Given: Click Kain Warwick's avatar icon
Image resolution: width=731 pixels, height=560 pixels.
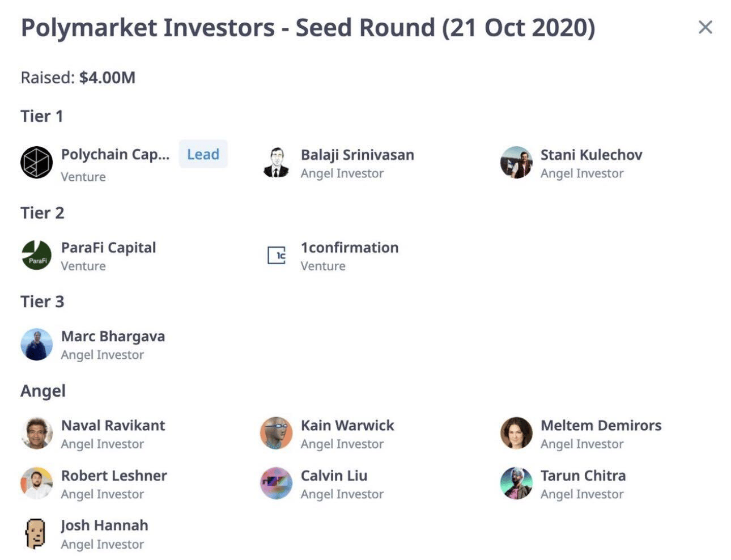Looking at the screenshot, I should click(277, 434).
